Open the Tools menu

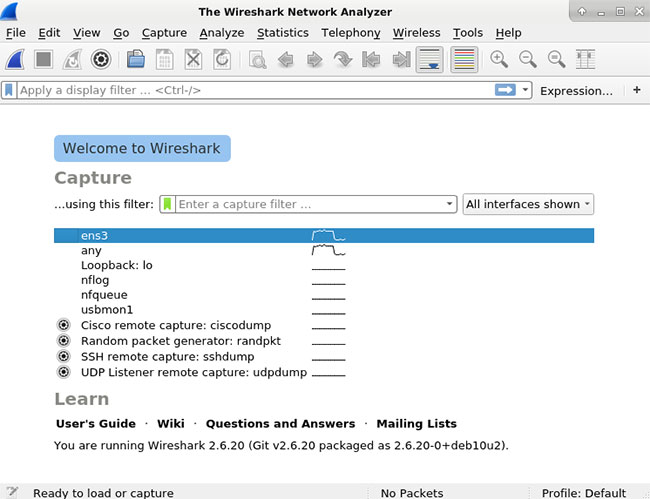[x=468, y=33]
